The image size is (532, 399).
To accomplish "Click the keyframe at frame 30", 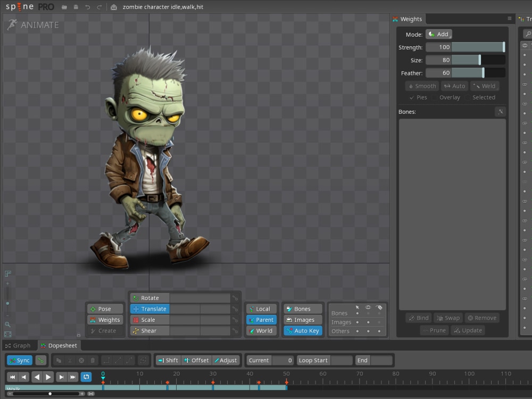I will point(213,383).
